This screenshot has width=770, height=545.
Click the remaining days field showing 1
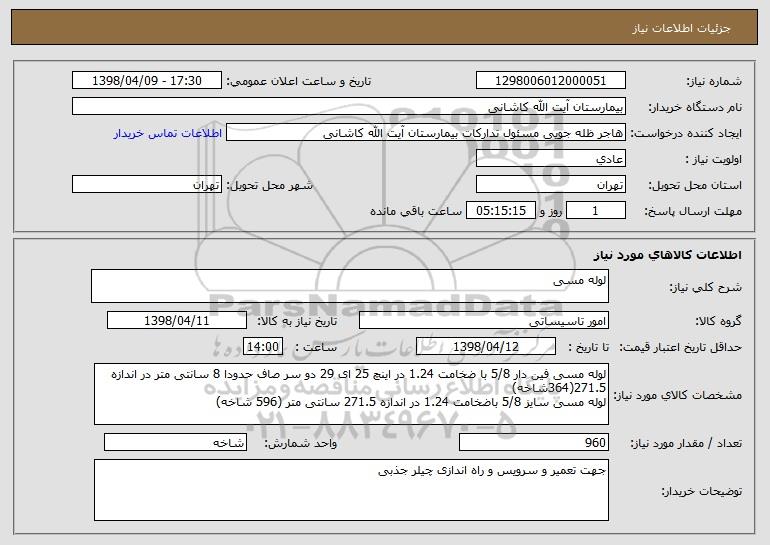click(x=596, y=211)
